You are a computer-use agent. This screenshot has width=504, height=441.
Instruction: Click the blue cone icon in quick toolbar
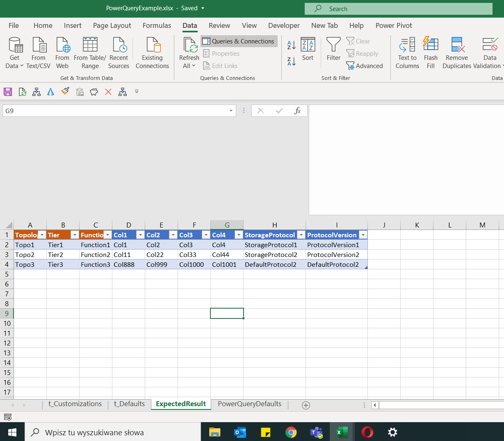point(50,92)
